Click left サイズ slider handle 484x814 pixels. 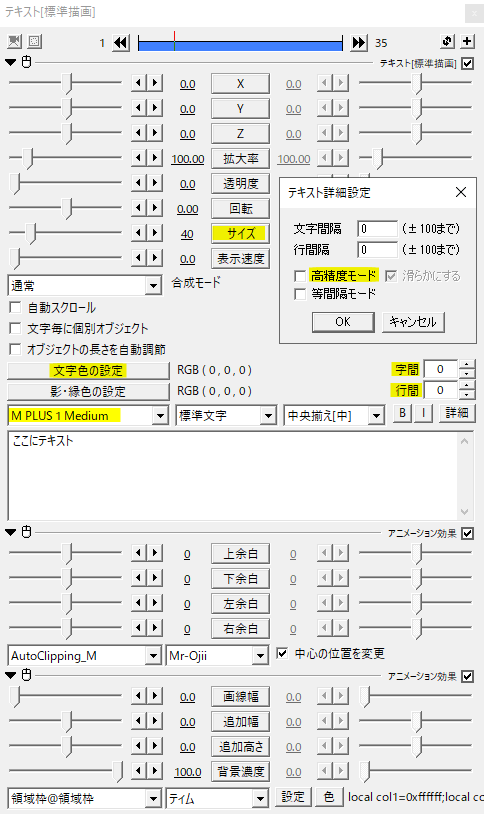pos(31,233)
